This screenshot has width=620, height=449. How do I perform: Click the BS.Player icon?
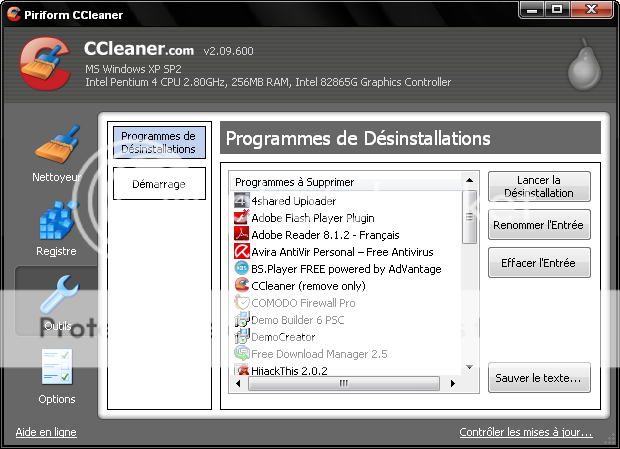[242, 268]
